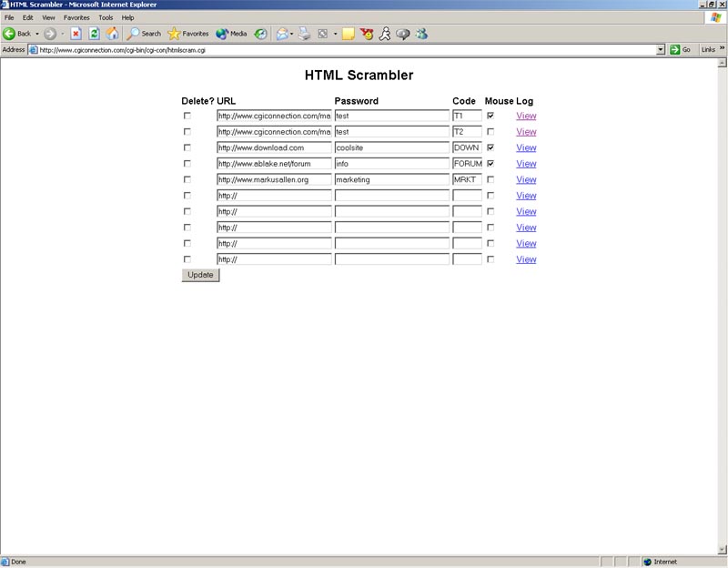Image resolution: width=728 pixels, height=568 pixels.
Task: Open the MSN Messenger people icon
Action: (x=421, y=34)
